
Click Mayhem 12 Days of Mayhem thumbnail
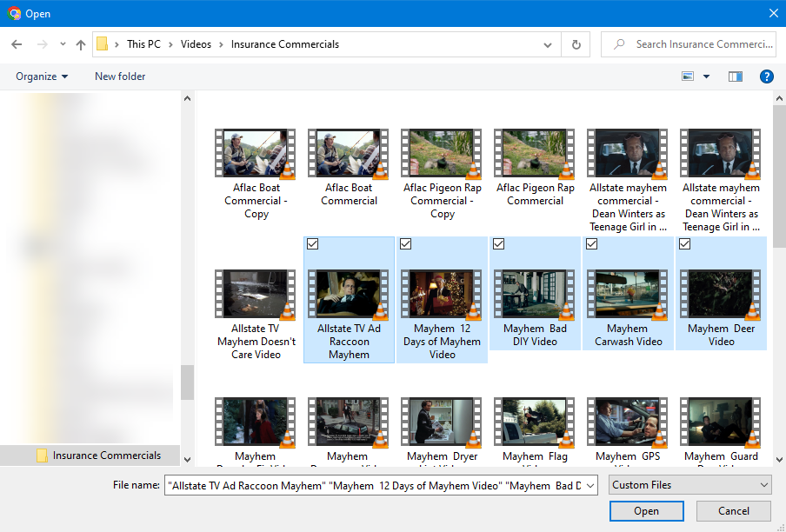pos(442,294)
